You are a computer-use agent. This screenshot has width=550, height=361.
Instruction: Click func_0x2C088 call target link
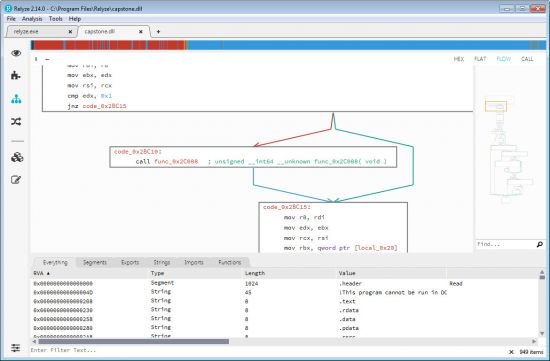[x=176, y=161]
